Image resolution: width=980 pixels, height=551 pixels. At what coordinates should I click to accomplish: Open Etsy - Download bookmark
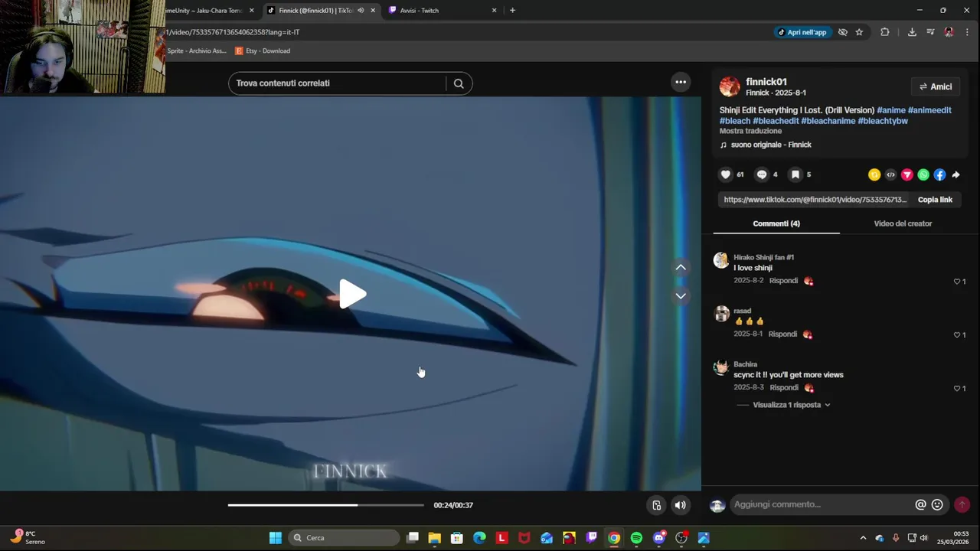click(x=262, y=51)
